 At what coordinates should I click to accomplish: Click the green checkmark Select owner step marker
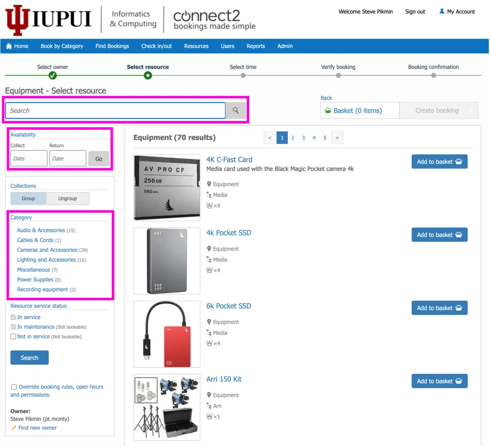(x=52, y=76)
